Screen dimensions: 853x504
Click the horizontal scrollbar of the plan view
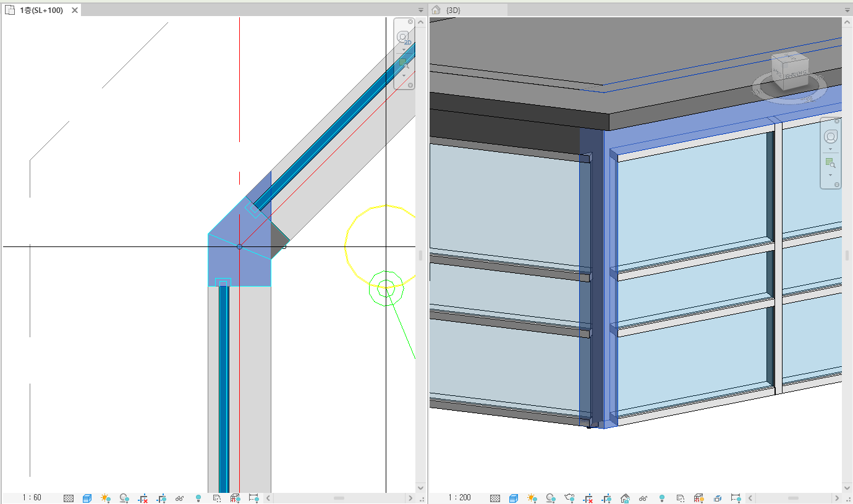[x=339, y=498]
